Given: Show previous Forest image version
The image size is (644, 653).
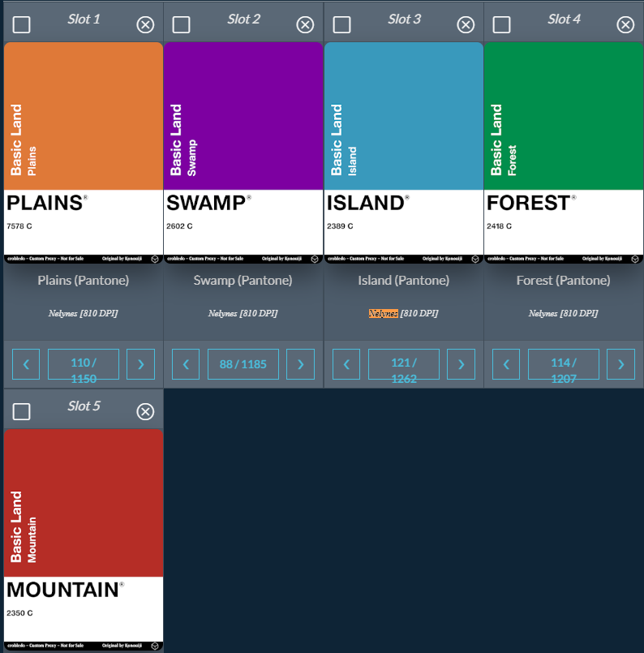Looking at the screenshot, I should coord(506,364).
